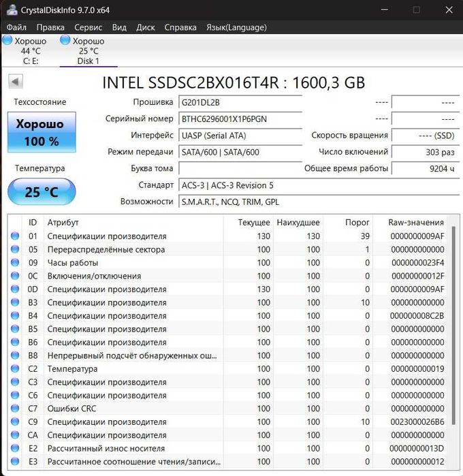
Task: Select the Ошибки CRC attribute name
Action: coord(71,409)
